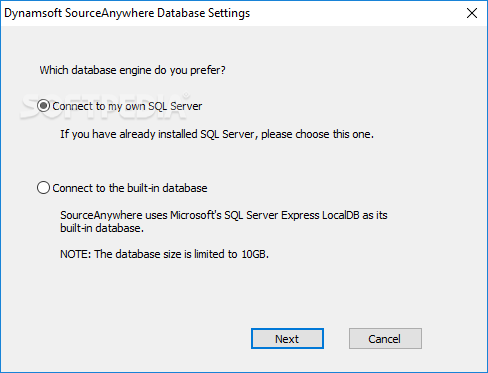Click the 'Connect to the built-in database' label text
488x373 pixels.
click(130, 188)
